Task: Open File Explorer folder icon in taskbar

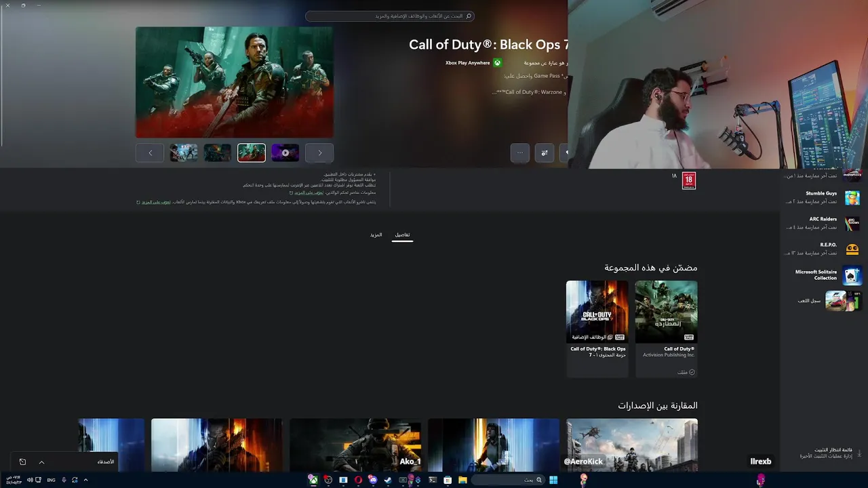Action: pyautogui.click(x=462, y=480)
